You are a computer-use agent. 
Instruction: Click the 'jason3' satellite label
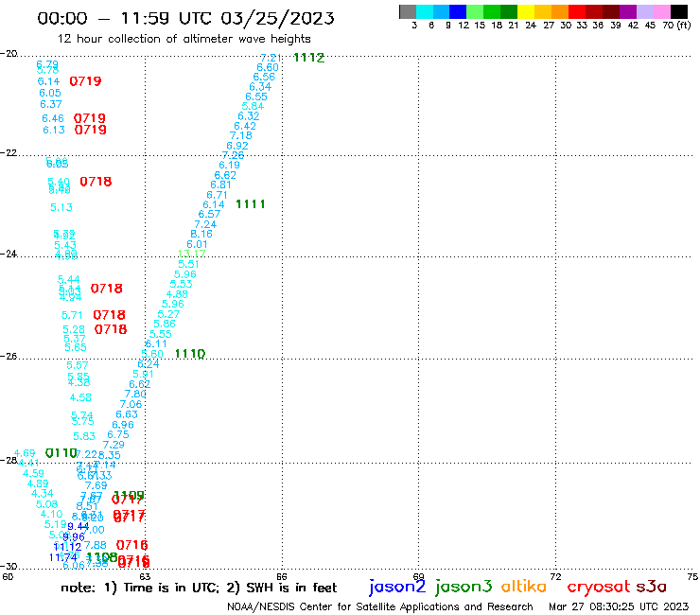tap(464, 587)
